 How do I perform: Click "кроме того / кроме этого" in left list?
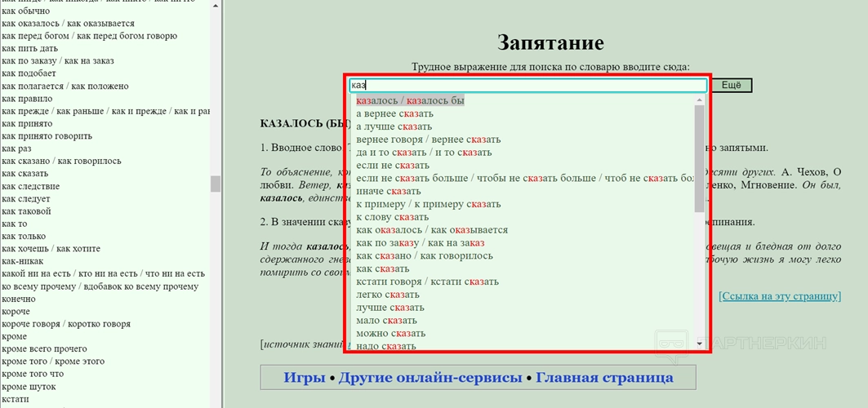[x=53, y=361]
